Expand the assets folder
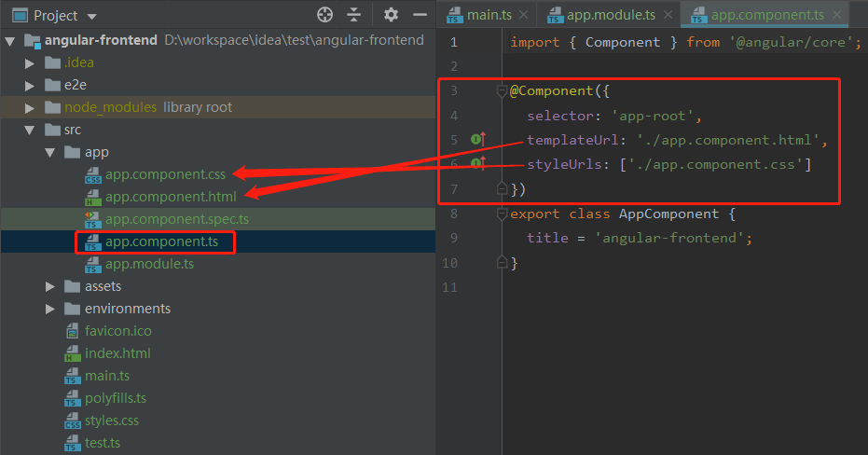868x455 pixels. point(50,287)
